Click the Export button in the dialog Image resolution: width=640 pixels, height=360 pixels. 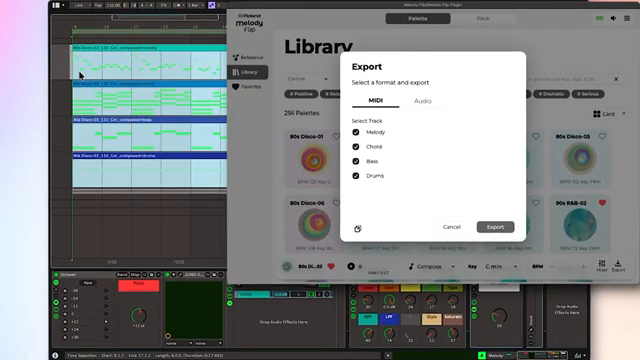click(x=495, y=227)
